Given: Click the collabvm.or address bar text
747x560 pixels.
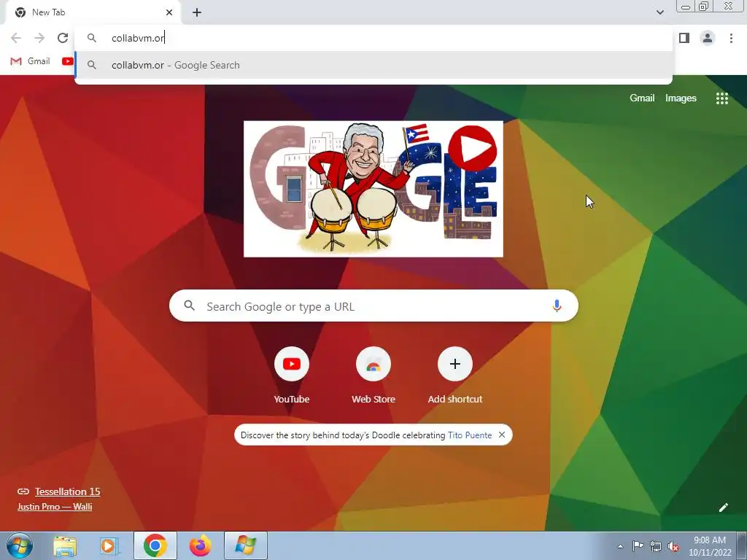Looking at the screenshot, I should click(138, 38).
